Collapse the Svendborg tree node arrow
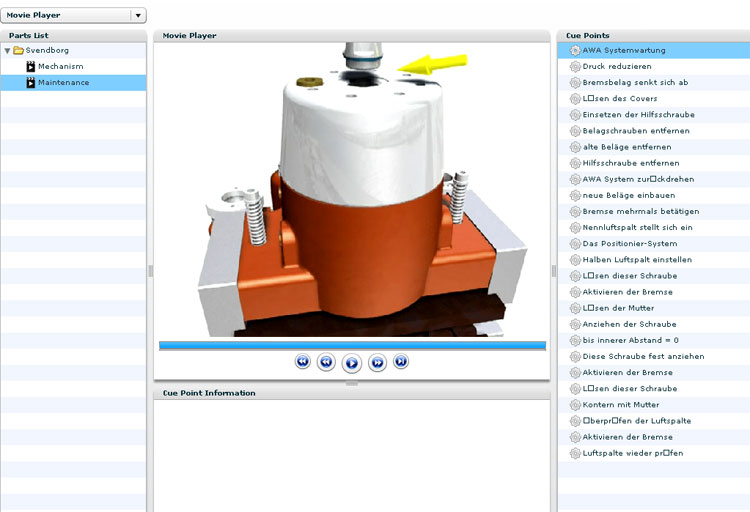This screenshot has width=750, height=512. [7, 50]
